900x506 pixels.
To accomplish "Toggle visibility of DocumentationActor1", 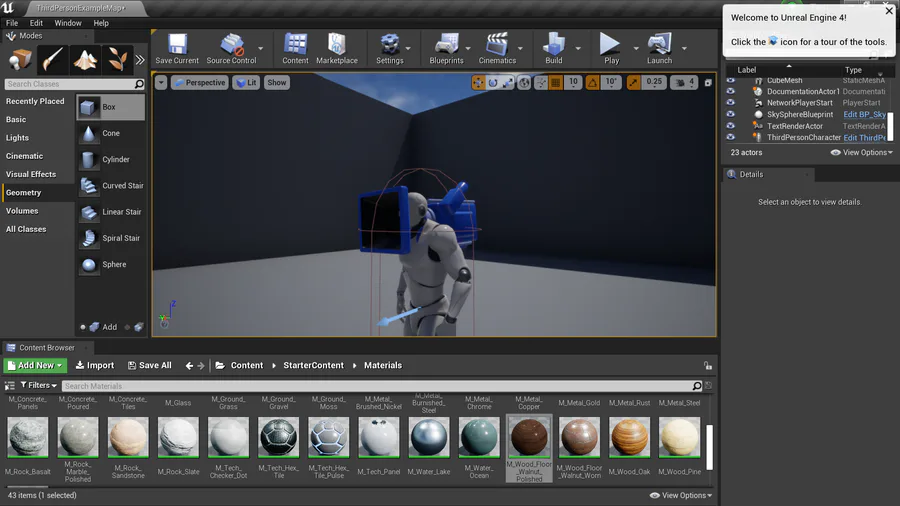I will pyautogui.click(x=730, y=91).
